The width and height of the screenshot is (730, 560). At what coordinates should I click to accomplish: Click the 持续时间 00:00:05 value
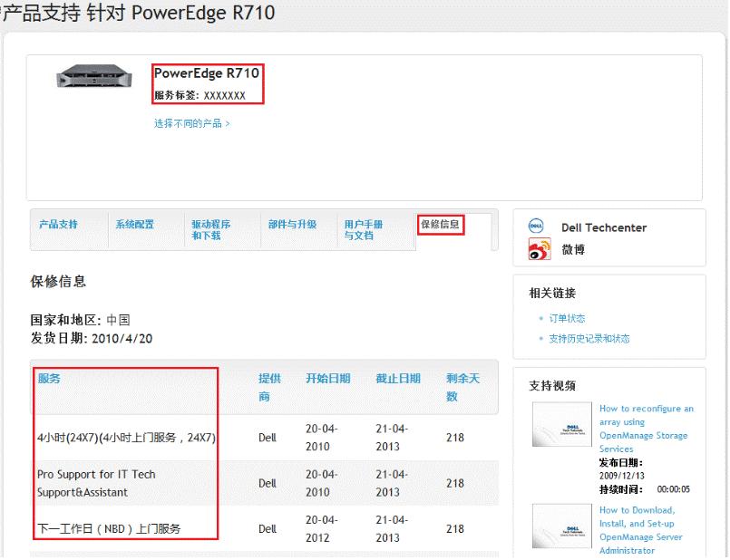coord(673,489)
